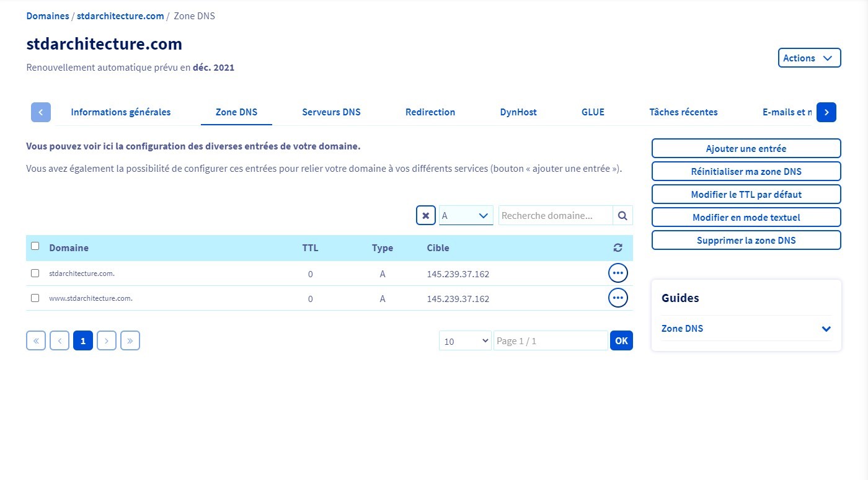The image size is (868, 480).
Task: Click the refresh icon in table header
Action: click(618, 247)
